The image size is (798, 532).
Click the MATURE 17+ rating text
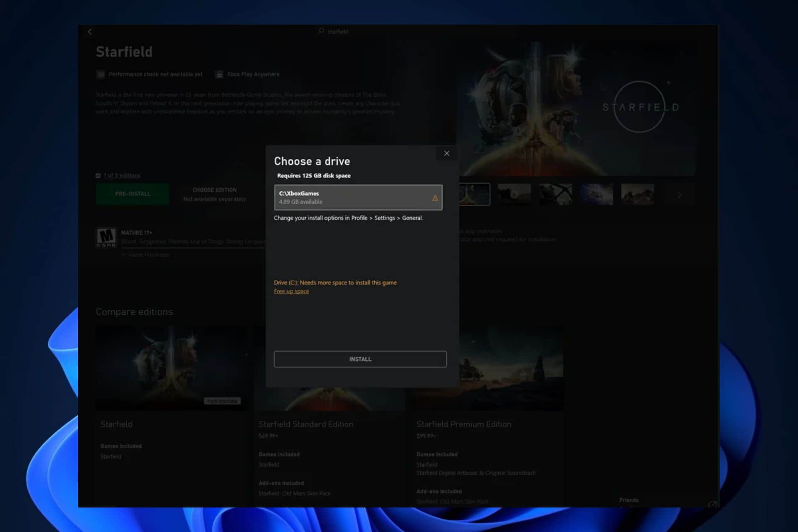pyautogui.click(x=137, y=233)
